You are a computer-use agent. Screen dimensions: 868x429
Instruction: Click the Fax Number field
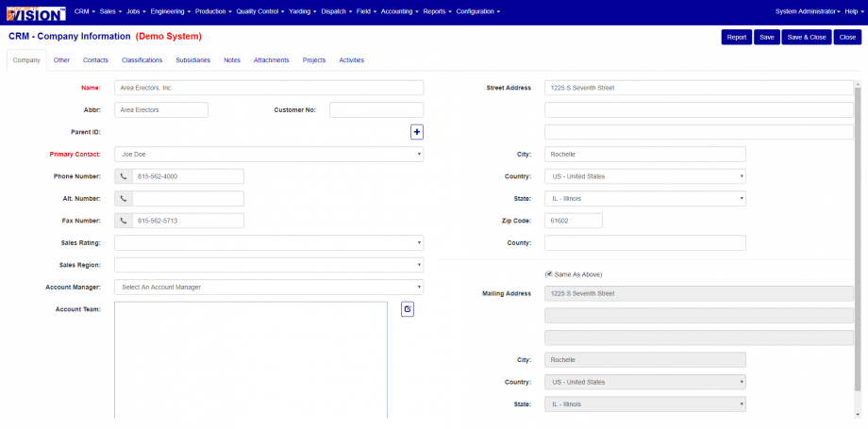point(188,221)
